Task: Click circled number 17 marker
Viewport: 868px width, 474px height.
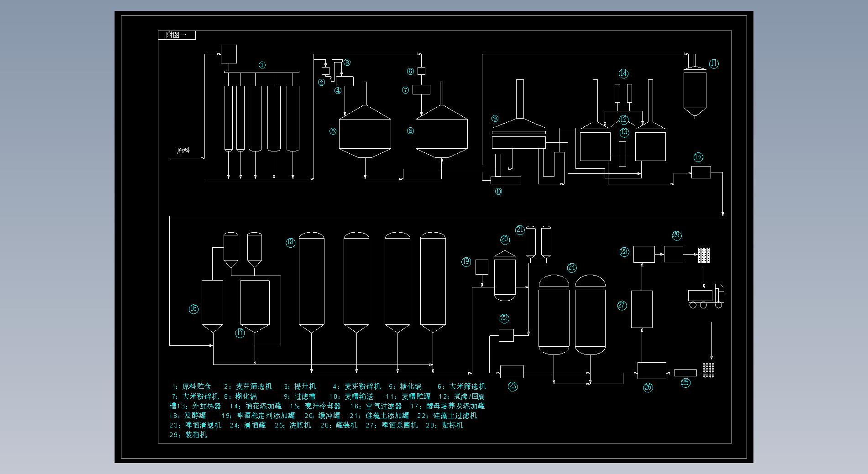Action: pyautogui.click(x=240, y=333)
